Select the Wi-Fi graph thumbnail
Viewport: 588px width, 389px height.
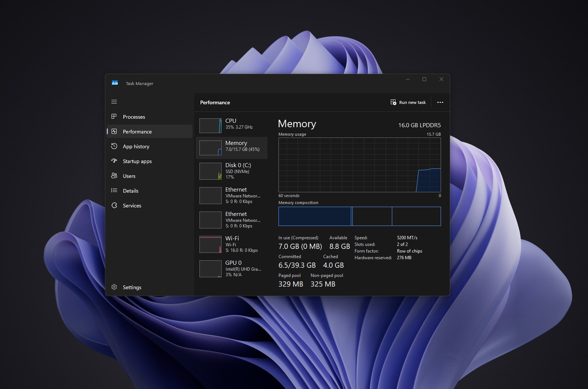[211, 245]
